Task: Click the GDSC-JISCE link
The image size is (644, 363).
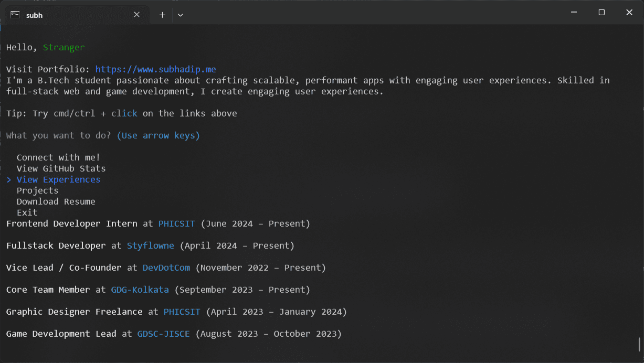Action: [x=163, y=334]
